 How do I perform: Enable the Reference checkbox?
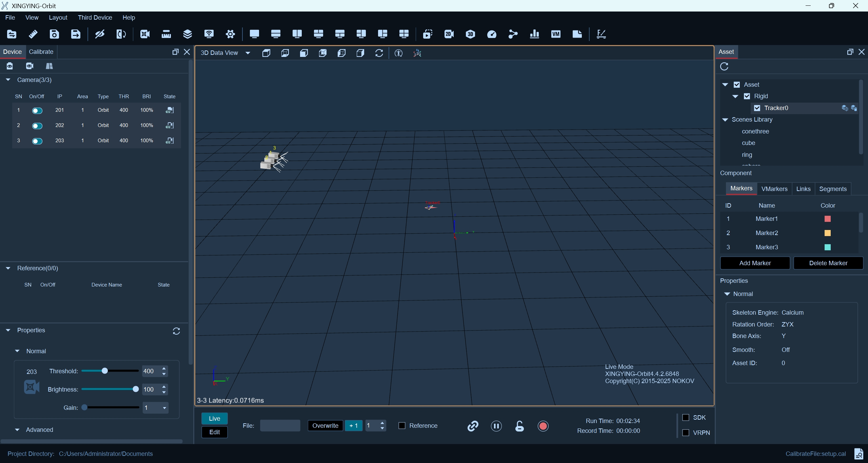pos(402,426)
